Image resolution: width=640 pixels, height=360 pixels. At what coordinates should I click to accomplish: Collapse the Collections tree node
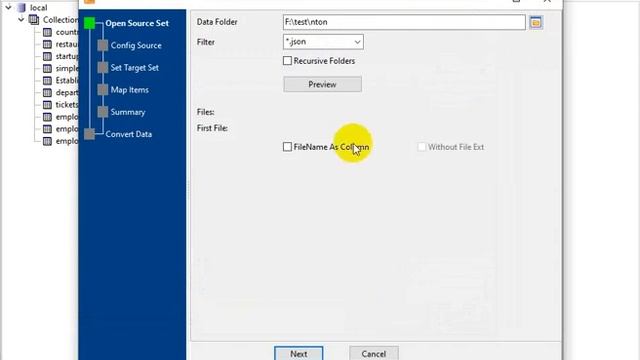pyautogui.click(x=21, y=20)
